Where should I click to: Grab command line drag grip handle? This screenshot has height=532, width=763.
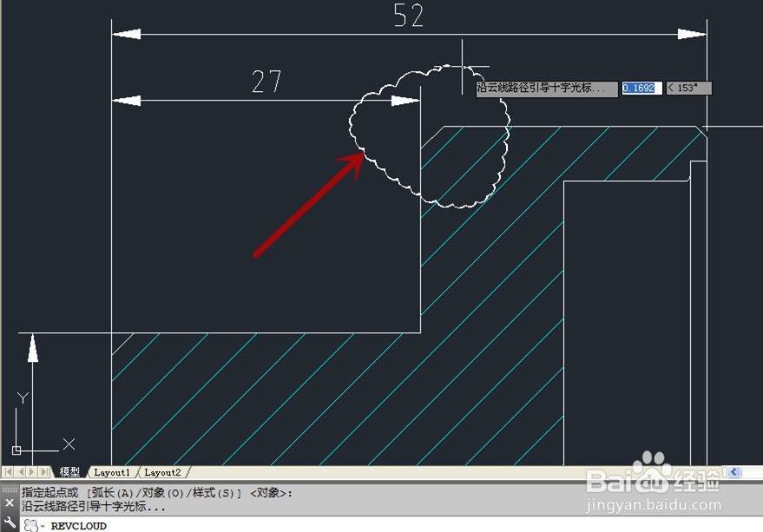pos(10,489)
